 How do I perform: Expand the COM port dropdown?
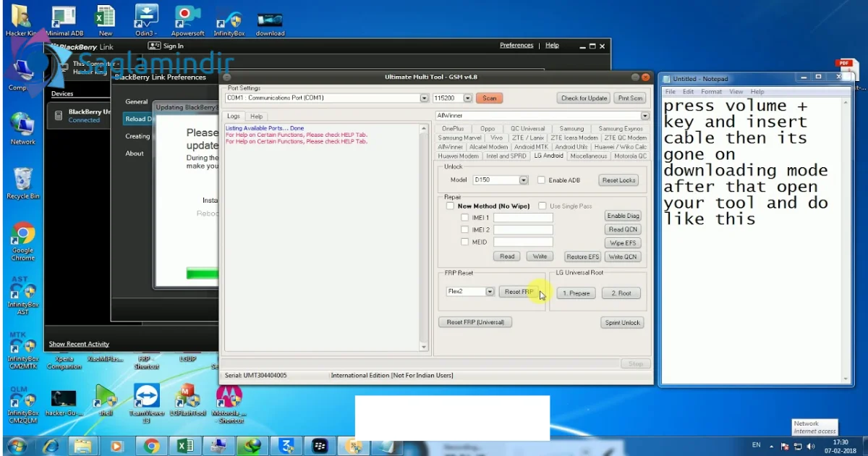[425, 98]
